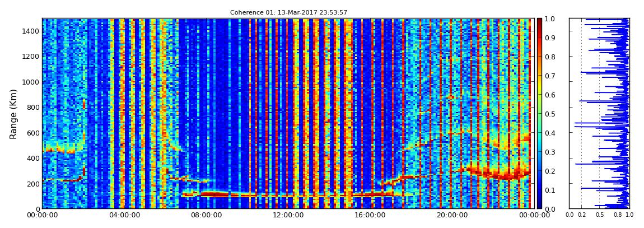The width and height of the screenshot is (644, 228).
Task: Click the 0.4 colorbar tick label
Action: 550,133
